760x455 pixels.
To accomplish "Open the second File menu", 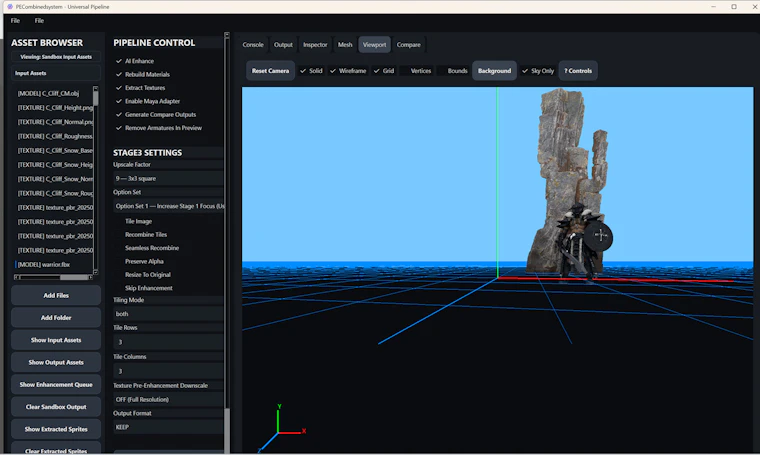I will (x=39, y=21).
